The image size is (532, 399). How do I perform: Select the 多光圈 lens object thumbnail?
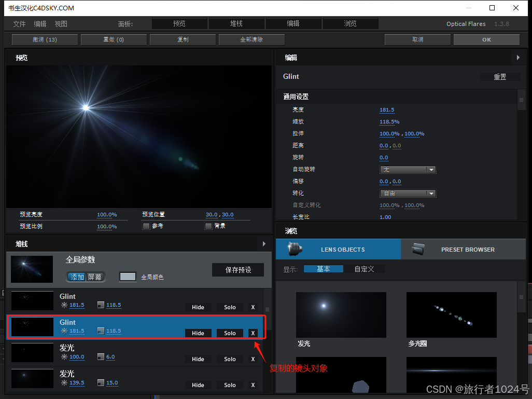coord(452,315)
